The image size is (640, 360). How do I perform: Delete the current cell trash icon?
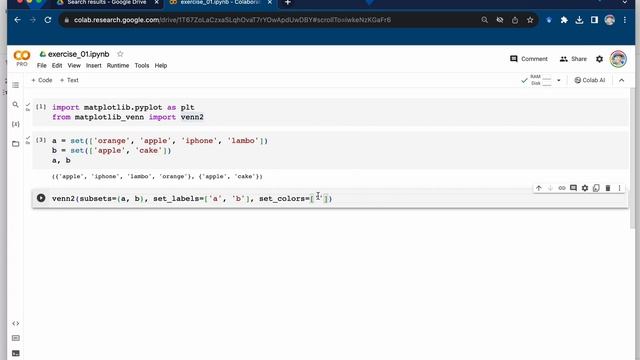pyautogui.click(x=608, y=188)
